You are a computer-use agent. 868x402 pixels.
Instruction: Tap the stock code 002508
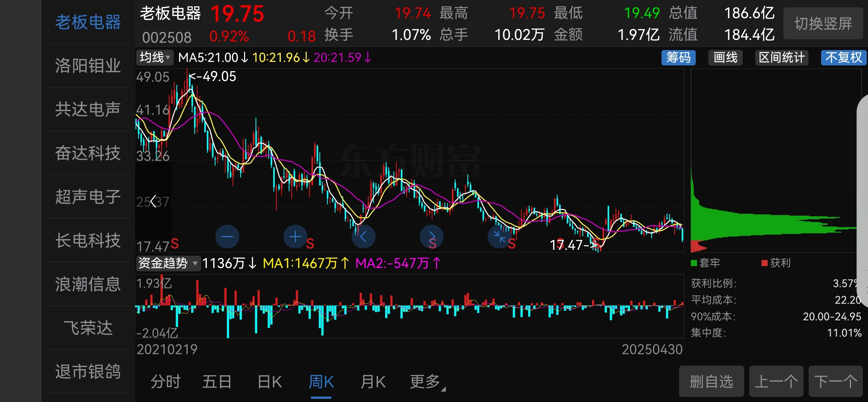(x=167, y=37)
